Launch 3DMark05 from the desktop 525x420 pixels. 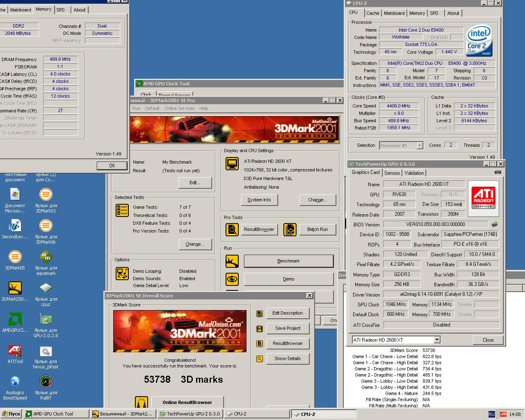(15, 257)
